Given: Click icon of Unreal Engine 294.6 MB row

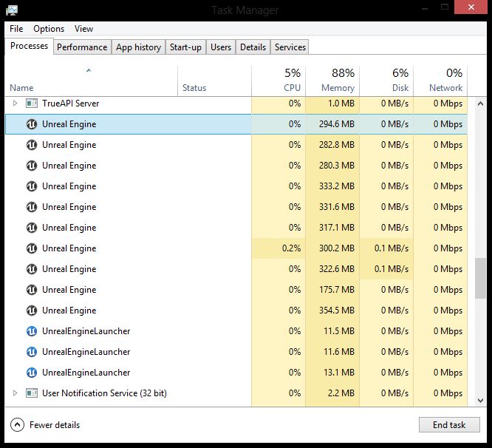Looking at the screenshot, I should tap(32, 124).
